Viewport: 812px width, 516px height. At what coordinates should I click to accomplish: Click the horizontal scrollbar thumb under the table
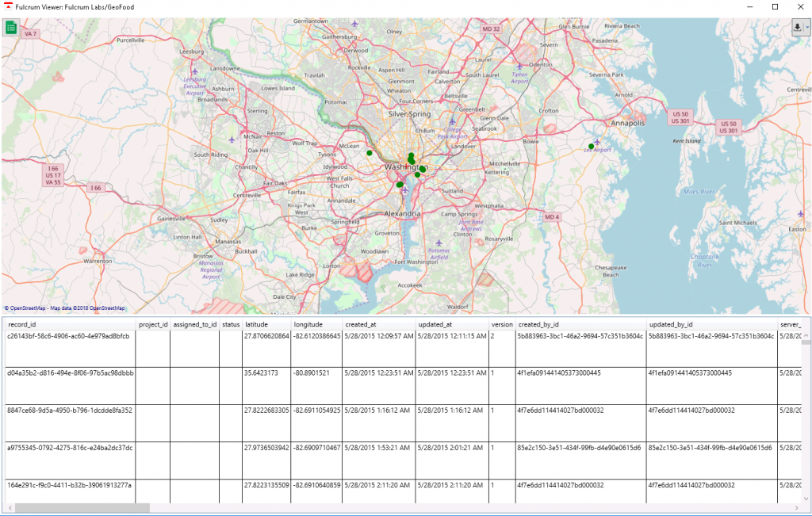click(x=82, y=508)
